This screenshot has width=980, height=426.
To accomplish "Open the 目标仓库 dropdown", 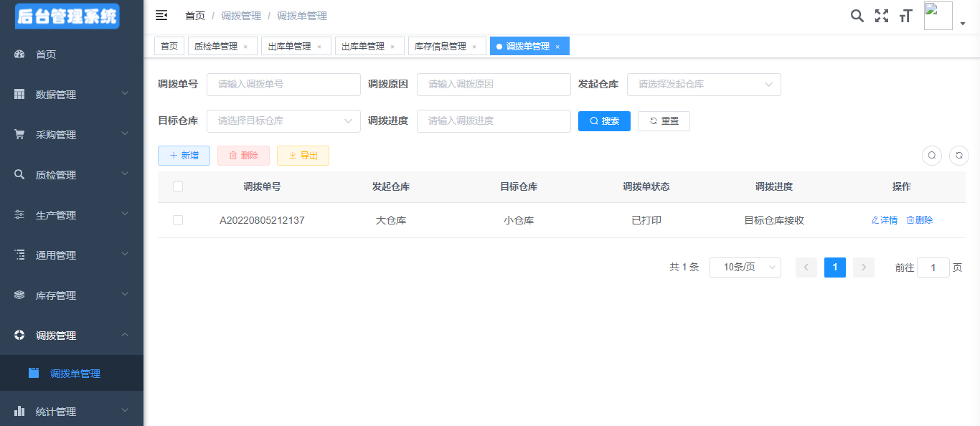I will tap(283, 120).
